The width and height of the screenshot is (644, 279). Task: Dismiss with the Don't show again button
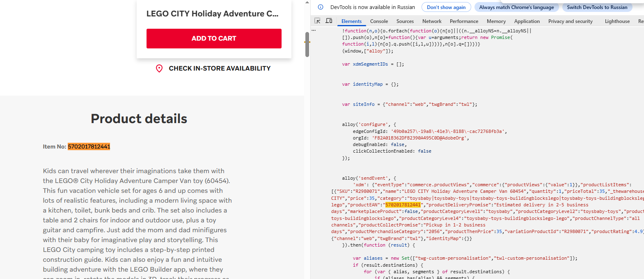(446, 7)
